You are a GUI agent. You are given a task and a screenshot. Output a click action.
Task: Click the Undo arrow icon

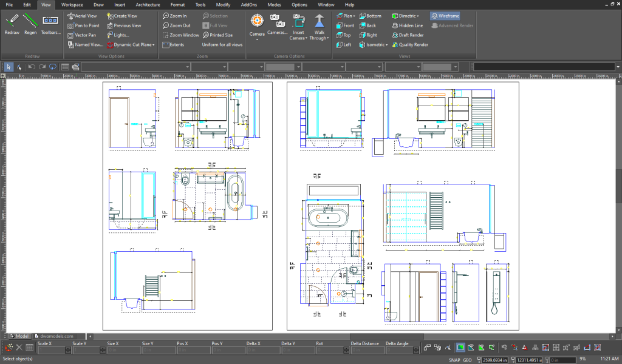click(x=32, y=67)
